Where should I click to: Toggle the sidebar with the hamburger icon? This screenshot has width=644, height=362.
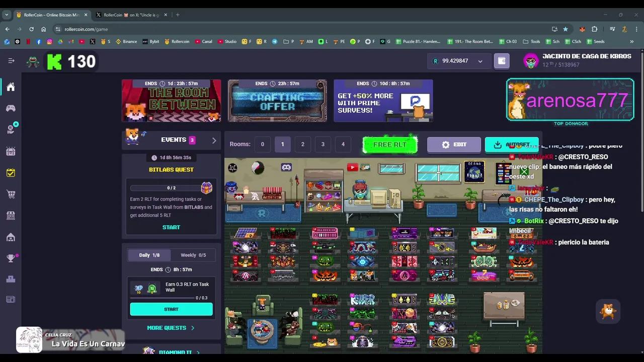(x=11, y=60)
